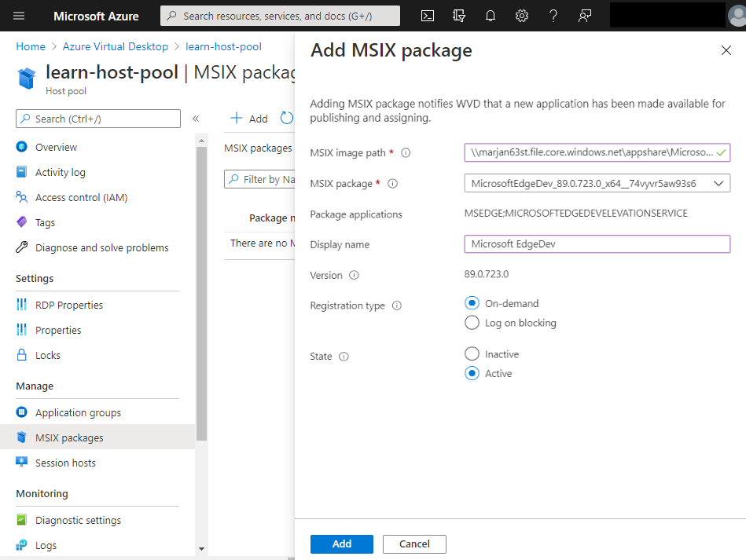This screenshot has height=560, width=746.
Task: Click the top Search resources box
Action: coord(280,16)
